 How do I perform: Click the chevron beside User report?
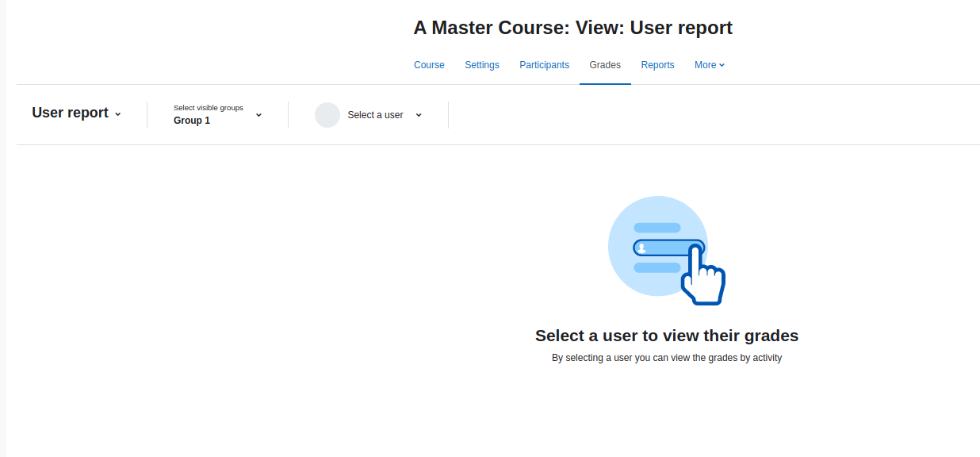118,114
